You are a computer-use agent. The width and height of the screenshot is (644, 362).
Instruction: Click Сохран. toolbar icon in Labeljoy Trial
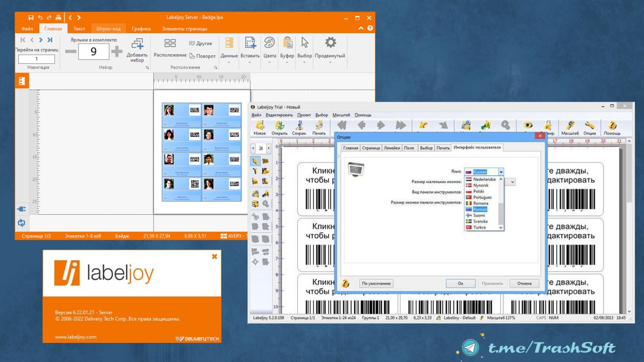pyautogui.click(x=299, y=128)
